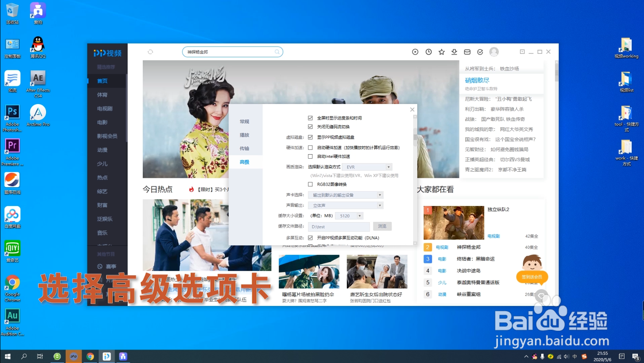Open Adobe Premiere desktop icon

[x=12, y=152]
